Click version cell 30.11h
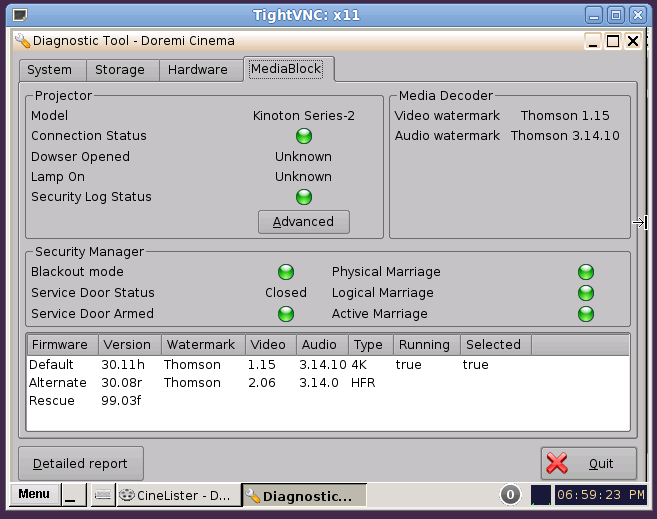The width and height of the screenshot is (657, 519). tap(123, 364)
